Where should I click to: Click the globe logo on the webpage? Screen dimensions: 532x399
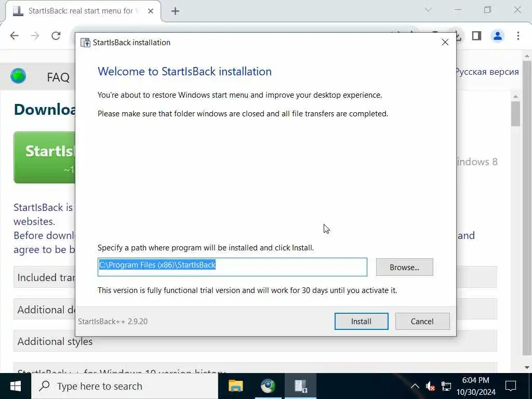[x=18, y=76]
